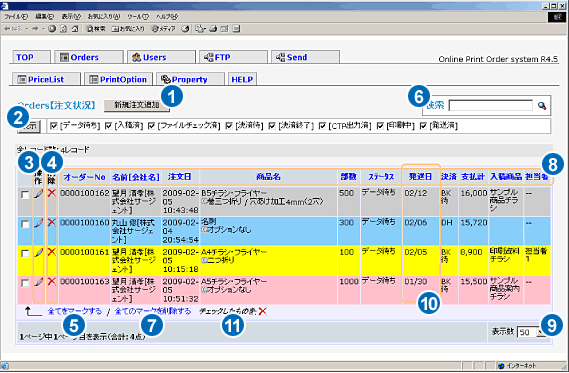Open the 表示数 50 dropdown
The width and height of the screenshot is (569, 373).
pos(531,332)
